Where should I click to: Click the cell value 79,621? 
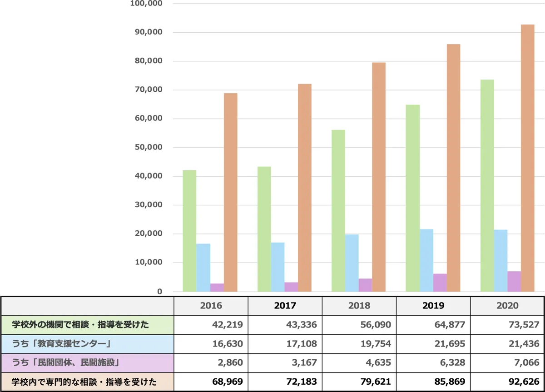376,382
